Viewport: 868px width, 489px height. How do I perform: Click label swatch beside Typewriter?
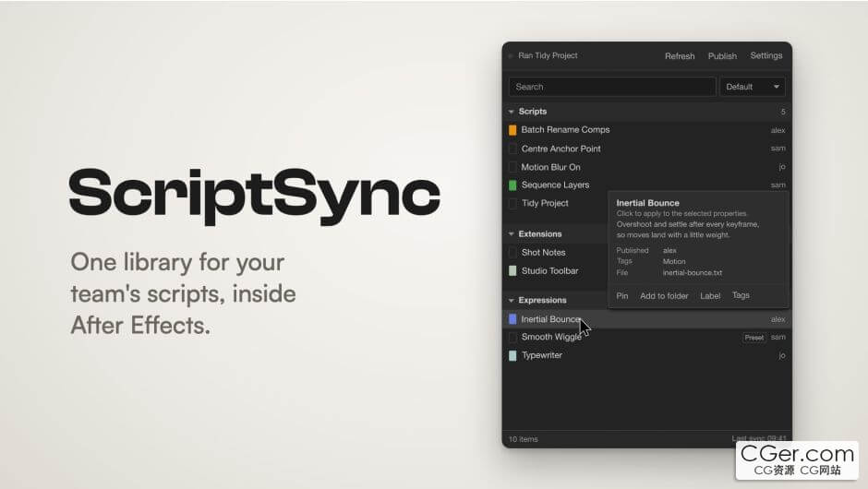pyautogui.click(x=512, y=356)
